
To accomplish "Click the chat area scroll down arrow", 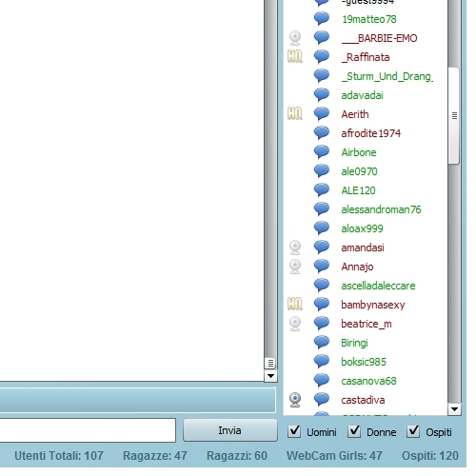I will [270, 376].
